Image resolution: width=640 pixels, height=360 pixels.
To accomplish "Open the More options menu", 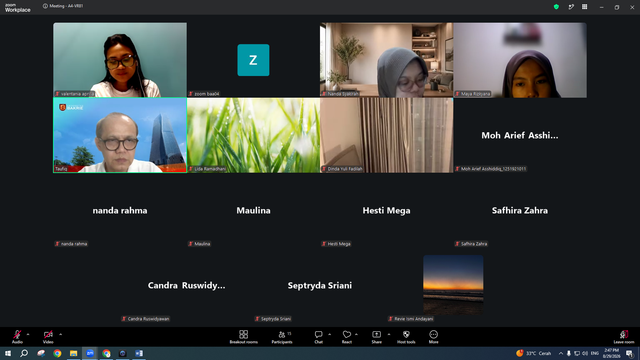I will coord(433,337).
